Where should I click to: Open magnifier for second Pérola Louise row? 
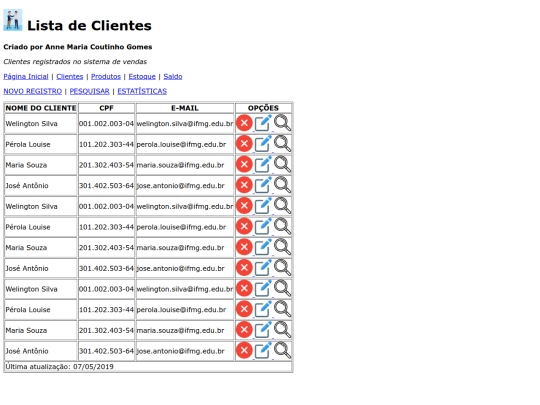coord(282,226)
